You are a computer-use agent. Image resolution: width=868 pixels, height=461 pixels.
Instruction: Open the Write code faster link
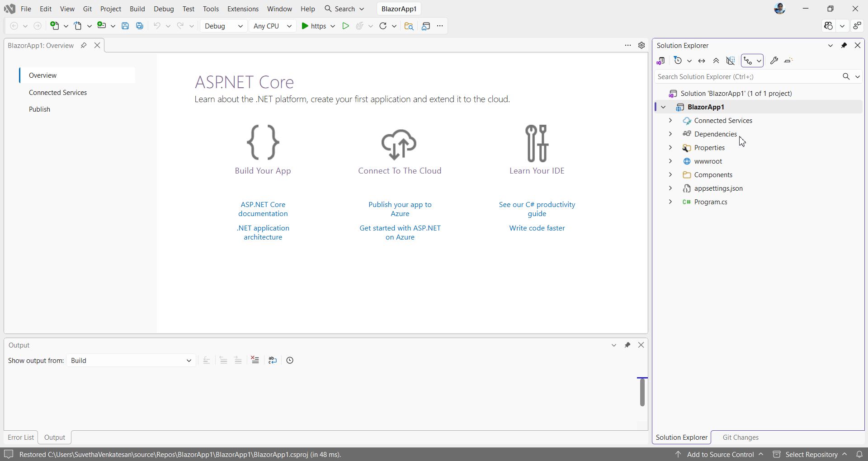[x=537, y=228]
